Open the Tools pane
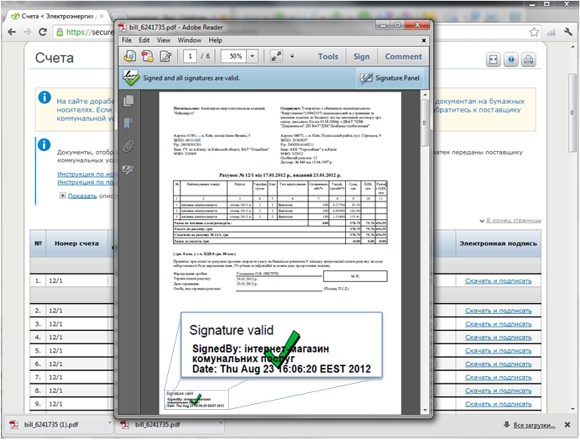The width and height of the screenshot is (580, 440). coord(328,57)
